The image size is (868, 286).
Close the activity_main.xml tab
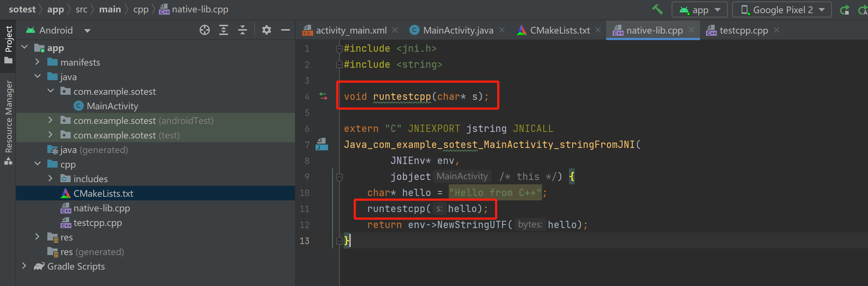point(395,30)
